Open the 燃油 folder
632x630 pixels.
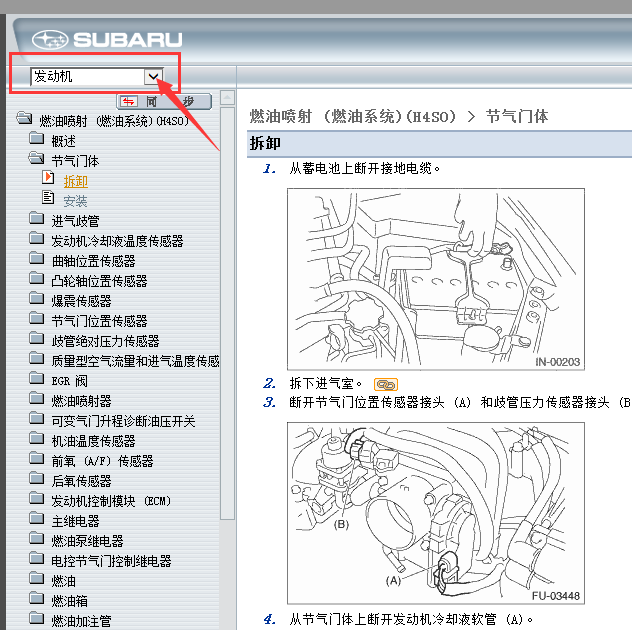tap(63, 581)
